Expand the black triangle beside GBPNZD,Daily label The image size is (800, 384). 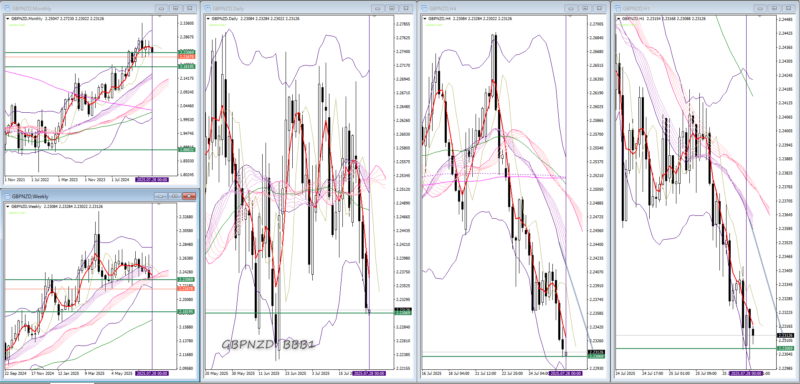pyautogui.click(x=208, y=18)
